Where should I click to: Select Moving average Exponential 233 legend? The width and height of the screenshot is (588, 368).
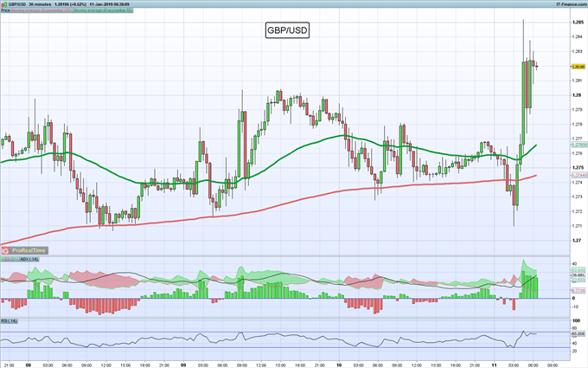click(x=42, y=10)
